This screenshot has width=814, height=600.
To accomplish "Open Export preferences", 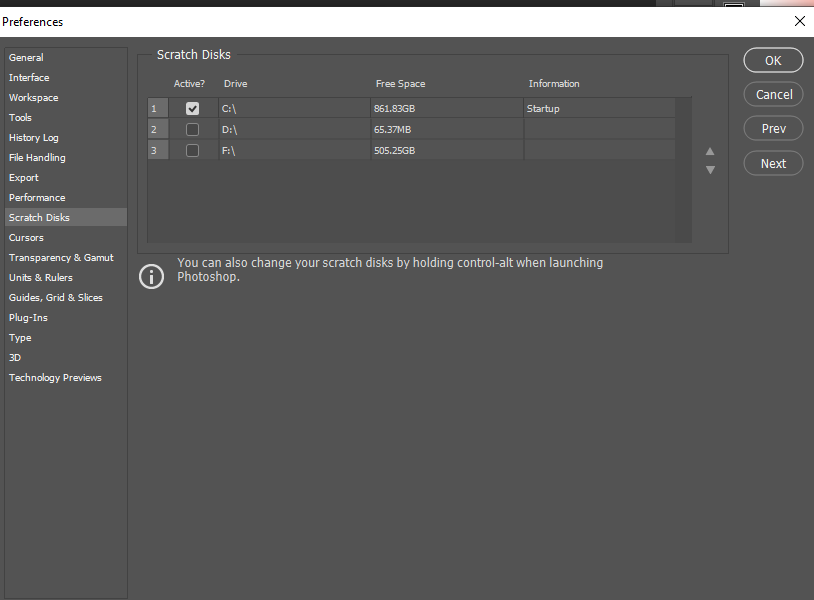I will (x=65, y=178).
